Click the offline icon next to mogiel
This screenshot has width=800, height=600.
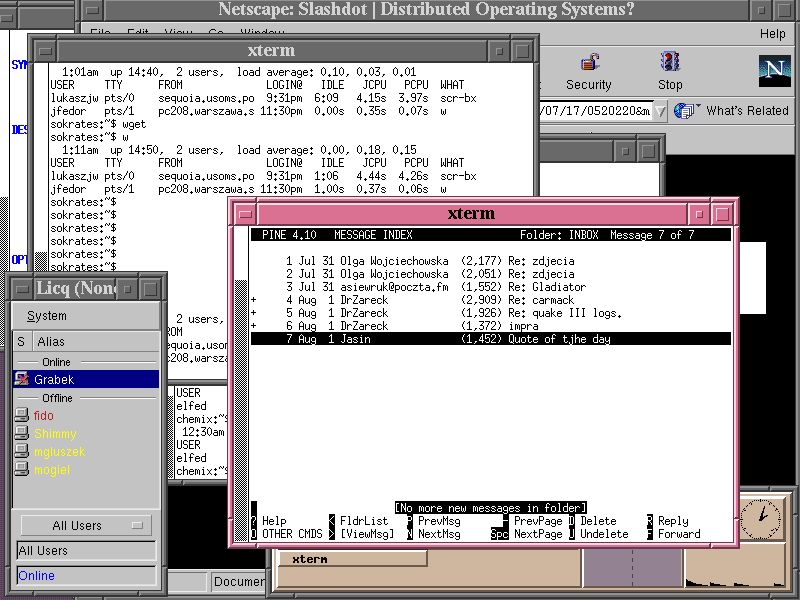(x=21, y=469)
